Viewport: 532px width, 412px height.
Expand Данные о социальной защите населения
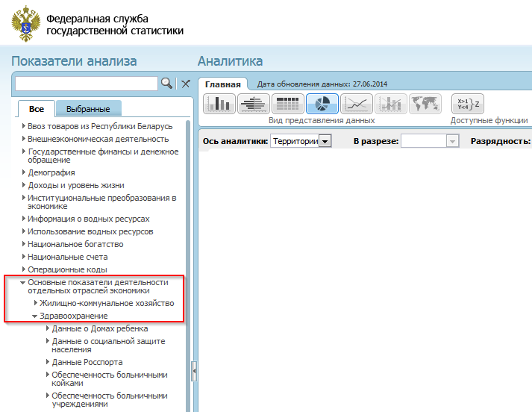click(48, 341)
